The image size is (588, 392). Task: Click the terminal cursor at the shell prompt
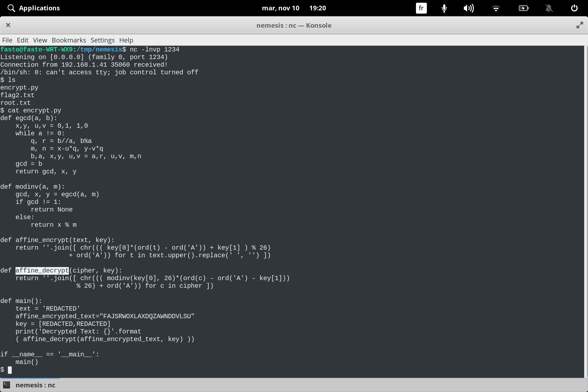[10, 370]
